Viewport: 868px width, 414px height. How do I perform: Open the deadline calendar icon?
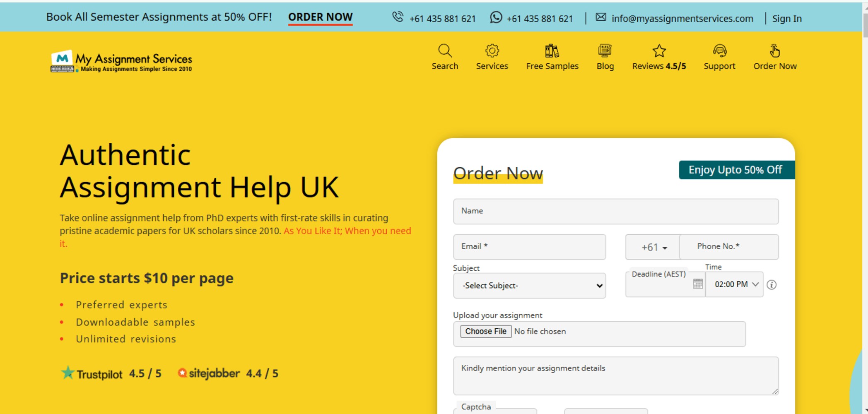[698, 284]
